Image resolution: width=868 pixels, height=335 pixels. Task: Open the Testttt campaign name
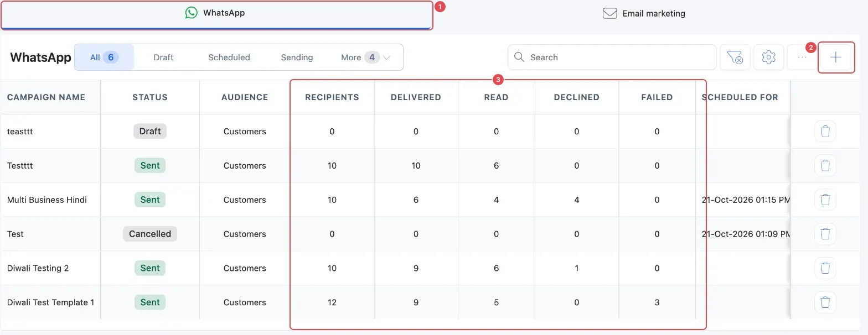(x=20, y=166)
